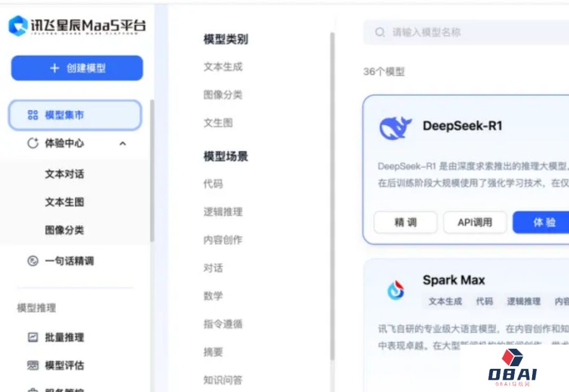Click the 体验中心 refresh-style icon
The image size is (569, 392).
click(x=33, y=143)
